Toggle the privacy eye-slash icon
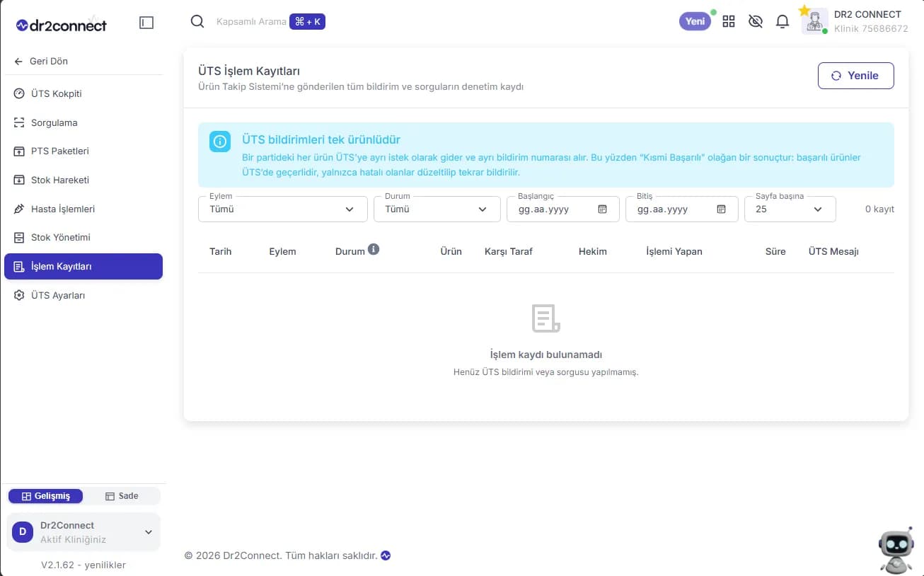Viewport: 924px width, 576px height. pyautogui.click(x=756, y=21)
